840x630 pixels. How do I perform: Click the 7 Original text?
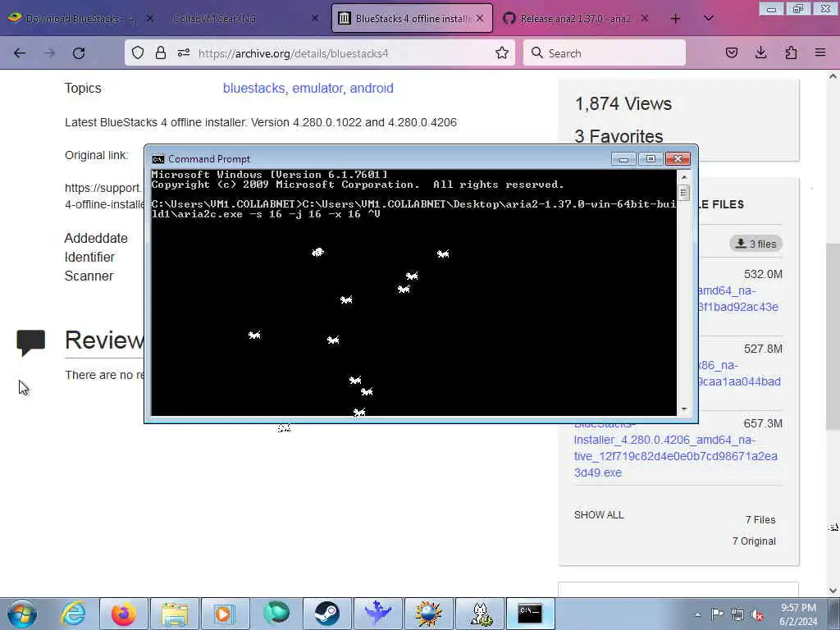tap(754, 541)
